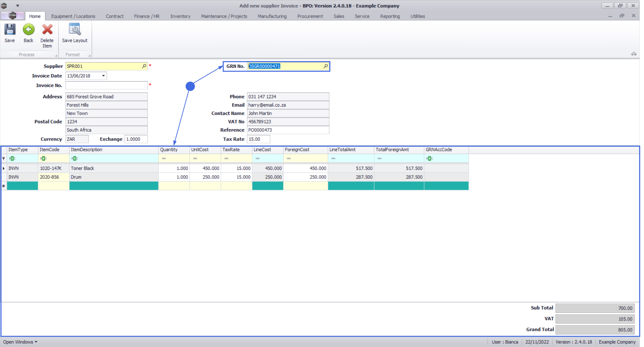Click the Grand Total value 805.00
644x347 pixels.
(595, 330)
